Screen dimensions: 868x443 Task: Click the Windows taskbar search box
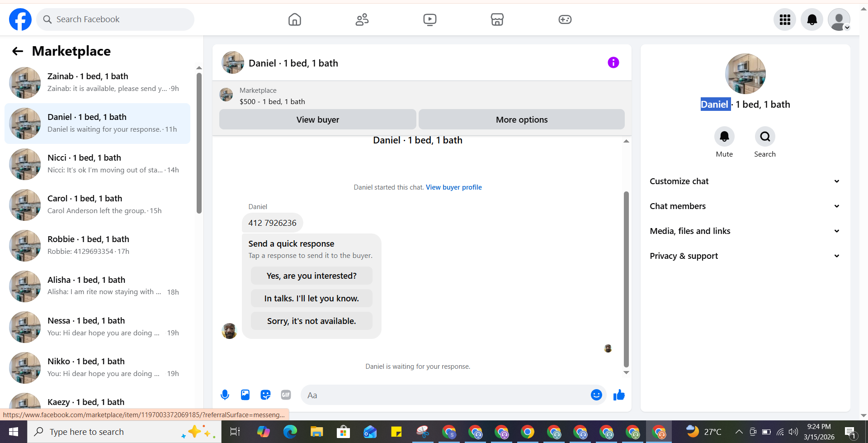(124, 432)
